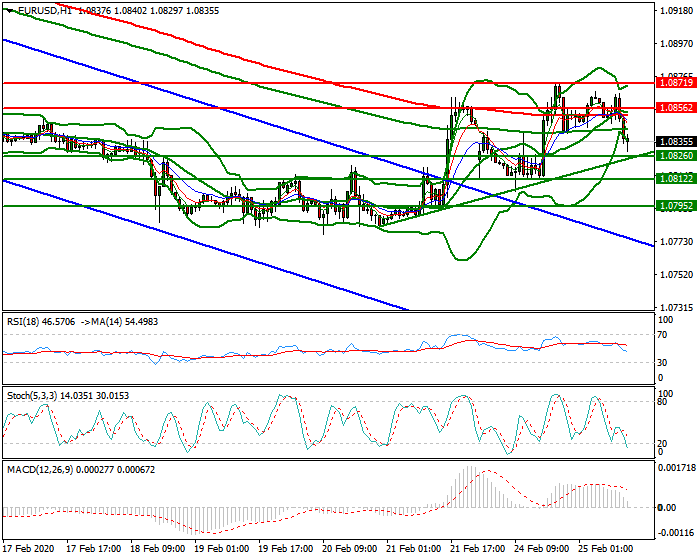Select the EURUSD,H1 chart title text
Image resolution: width=700 pixels, height=560 pixels.
tap(45, 11)
